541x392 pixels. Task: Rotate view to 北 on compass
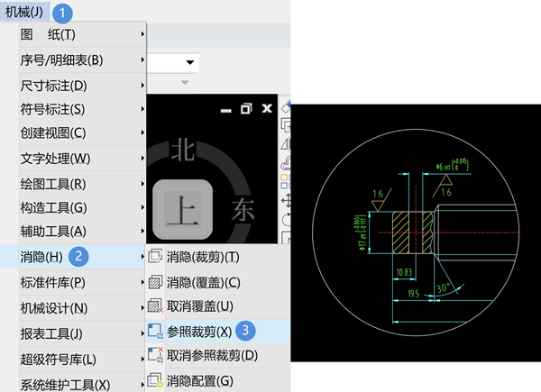pos(183,150)
